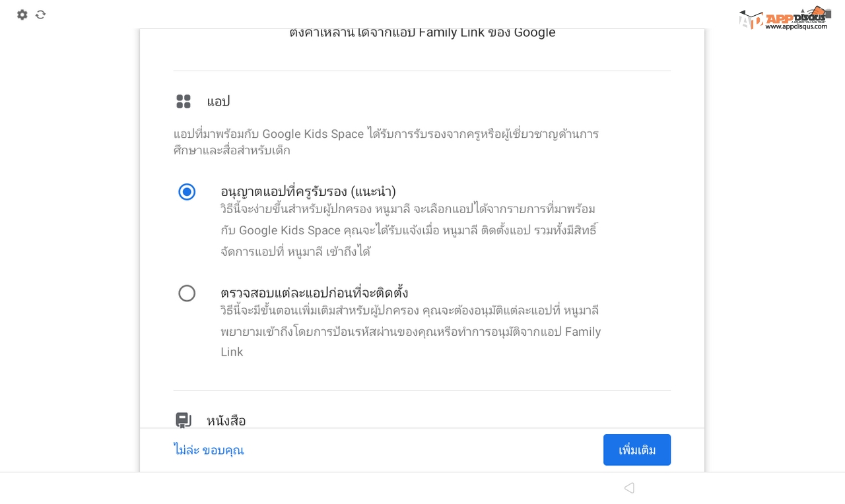Click the Google Kids Space intro paragraph

tap(386, 142)
